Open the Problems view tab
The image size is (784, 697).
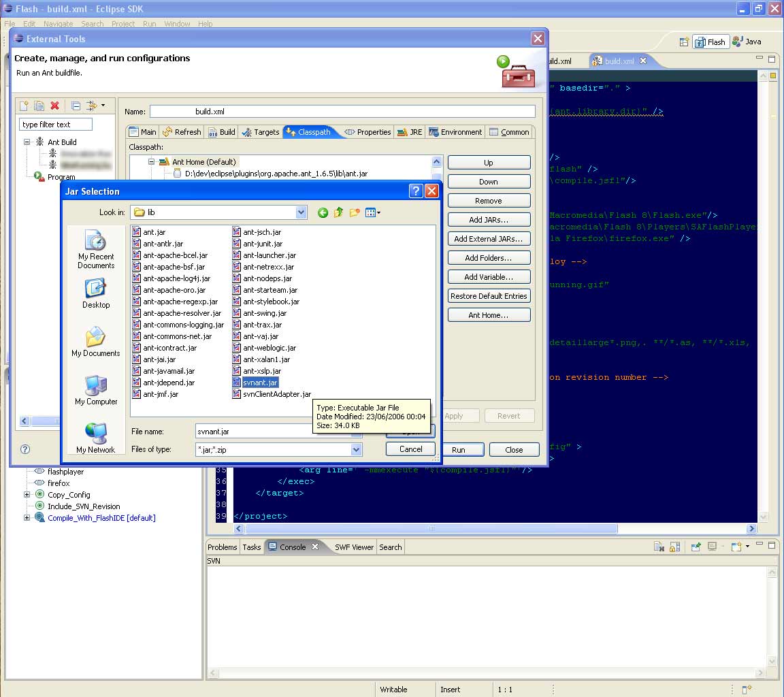click(x=222, y=547)
